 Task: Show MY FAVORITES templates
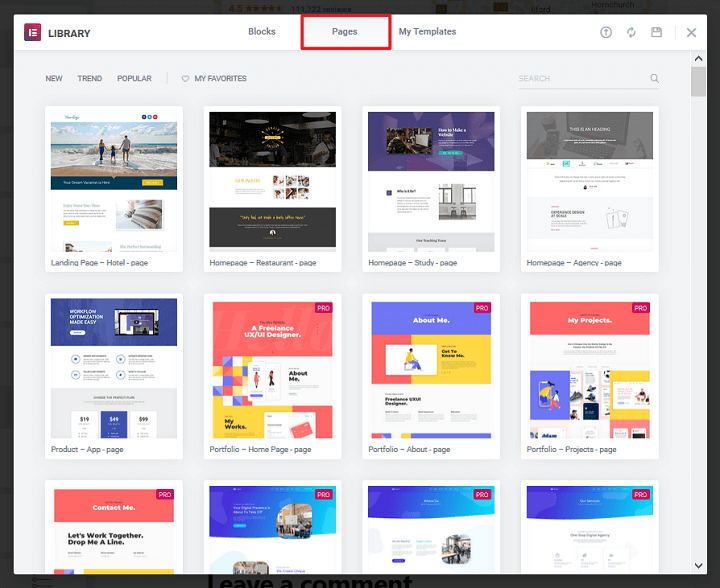tap(220, 78)
